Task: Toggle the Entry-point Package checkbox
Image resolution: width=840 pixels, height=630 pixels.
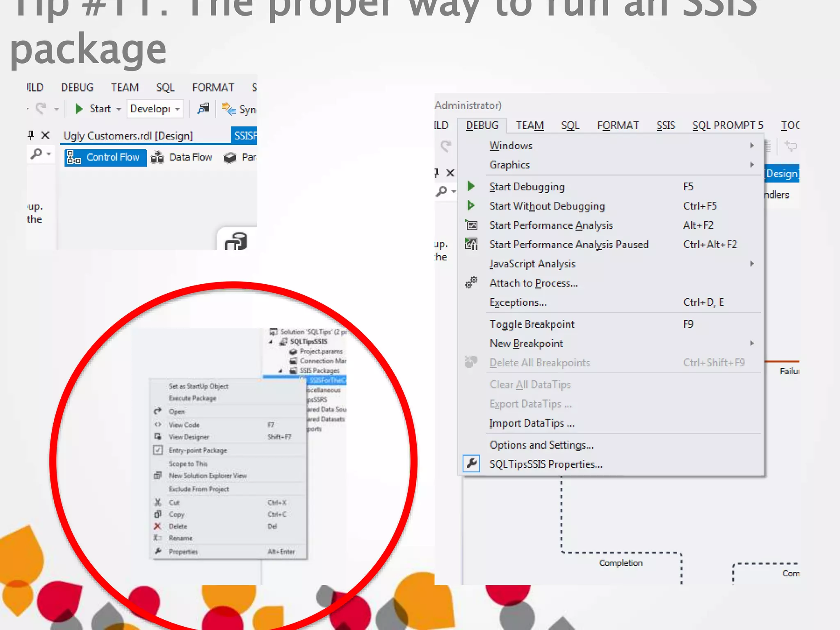Action: click(x=158, y=450)
